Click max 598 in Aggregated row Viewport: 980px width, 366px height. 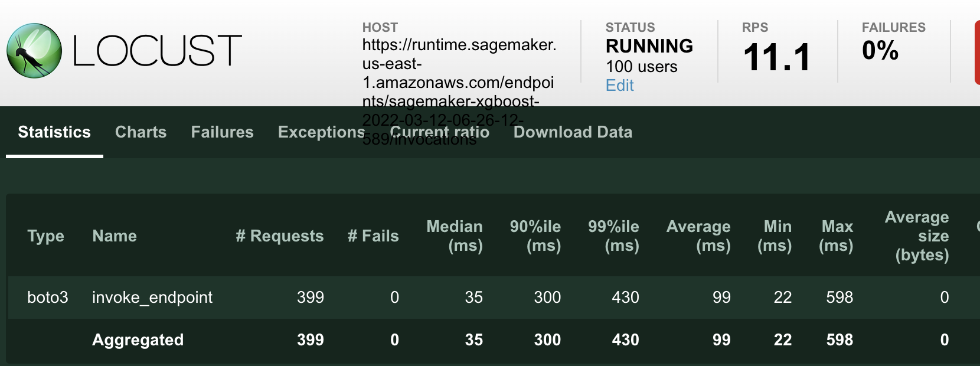tap(839, 340)
